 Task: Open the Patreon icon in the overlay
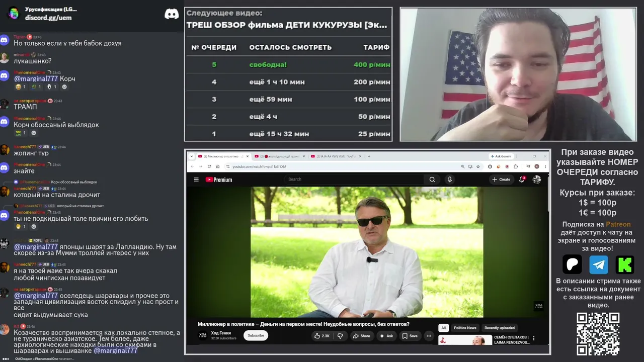[572, 264]
